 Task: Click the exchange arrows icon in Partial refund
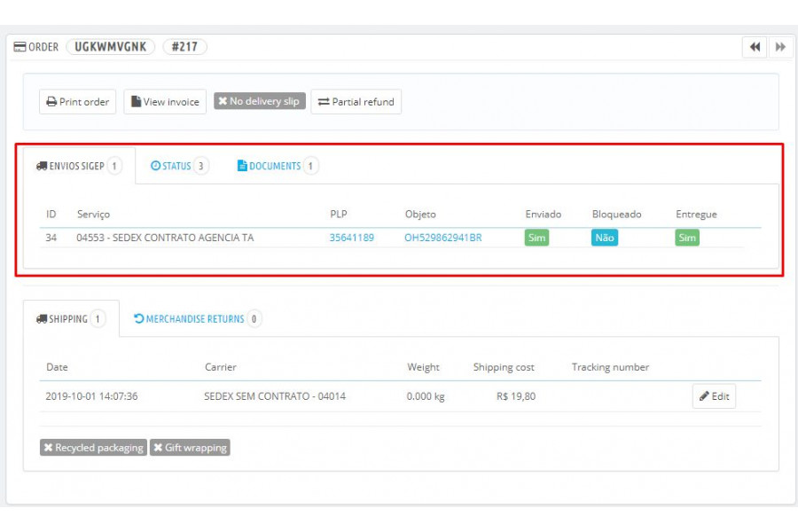pos(324,102)
